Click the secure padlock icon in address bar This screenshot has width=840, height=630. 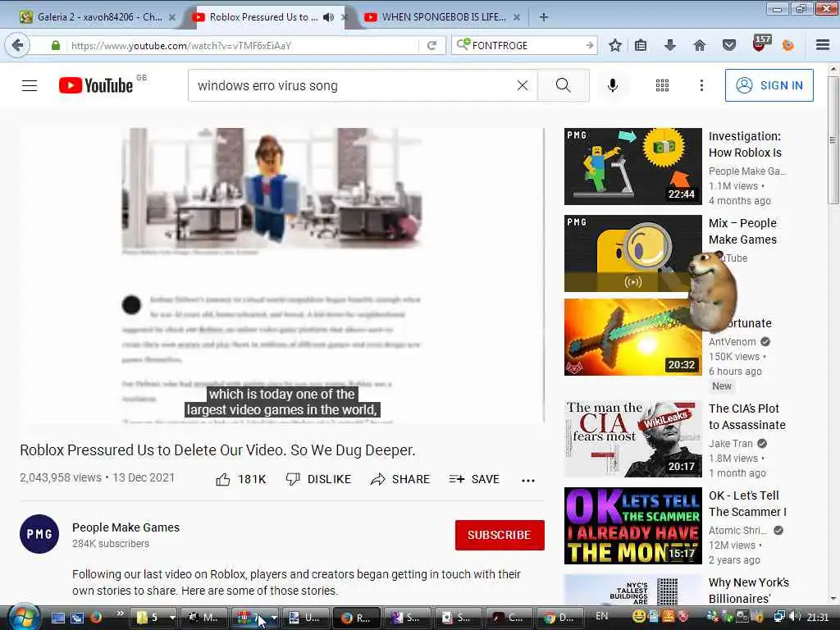click(55, 46)
